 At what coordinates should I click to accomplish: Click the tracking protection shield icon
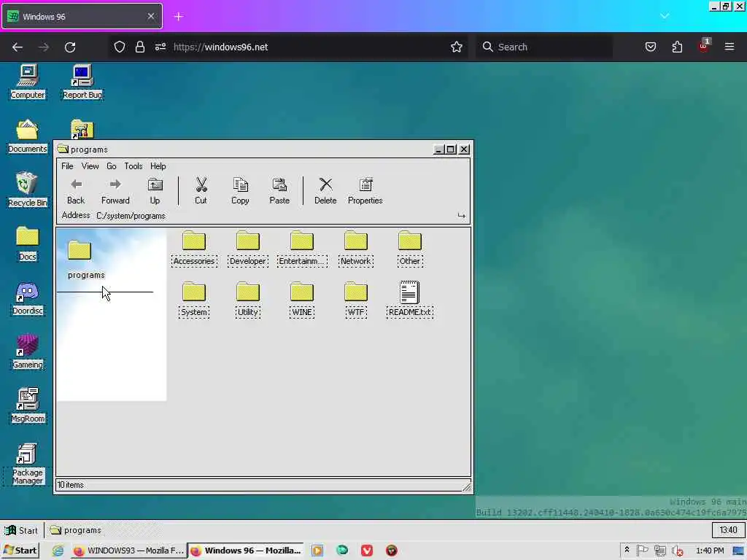120,47
